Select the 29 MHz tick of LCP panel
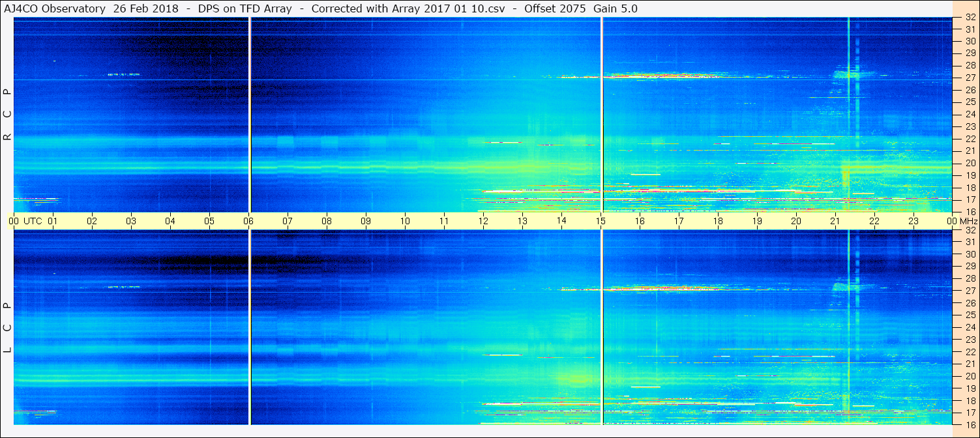980x438 pixels. (970, 266)
